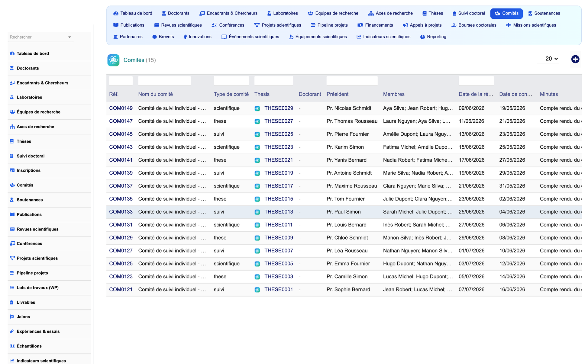Screen dimensions: 588x364
Task: Click members cell starting Nathan Nguyen
Action: click(x=418, y=250)
